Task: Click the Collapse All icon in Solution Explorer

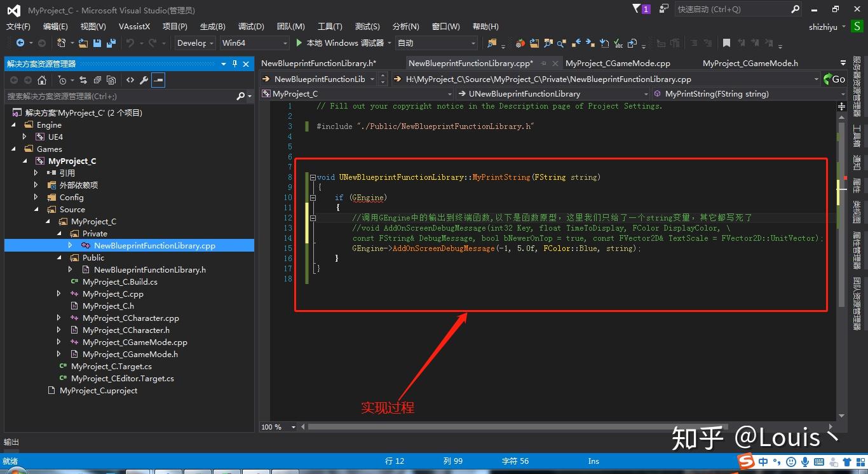Action: [x=97, y=79]
